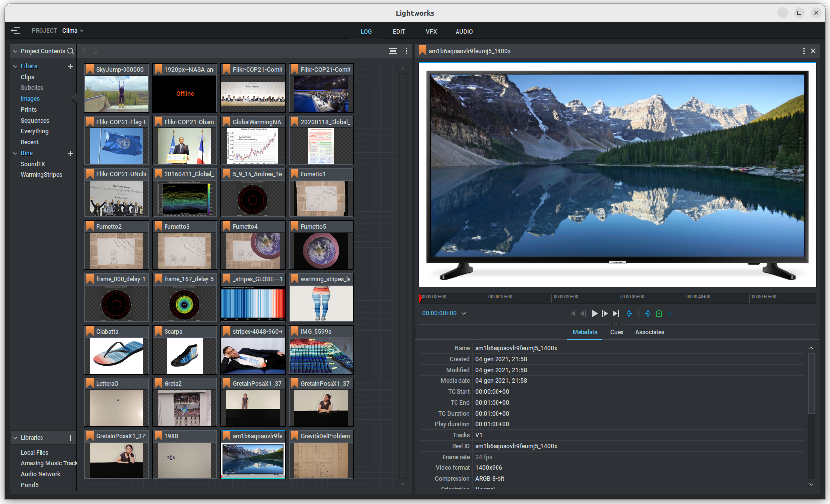Click the exit project icon
The width and height of the screenshot is (830, 504).
point(16,31)
